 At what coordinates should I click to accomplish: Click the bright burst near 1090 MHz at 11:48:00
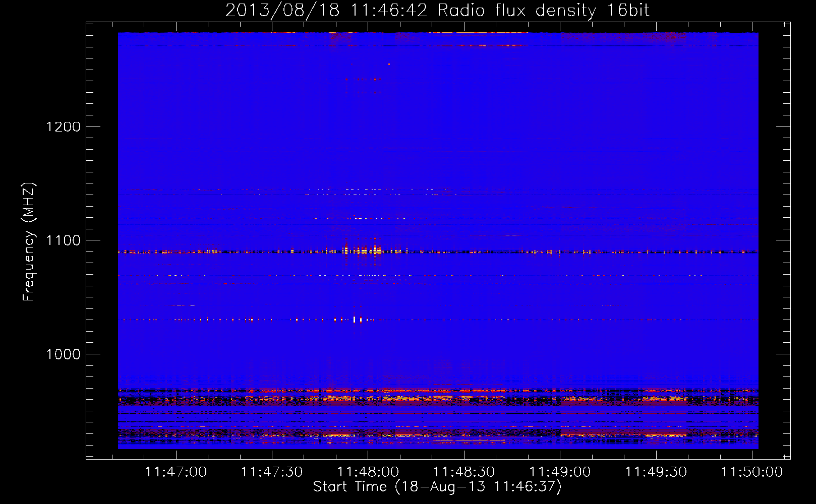pyautogui.click(x=362, y=249)
